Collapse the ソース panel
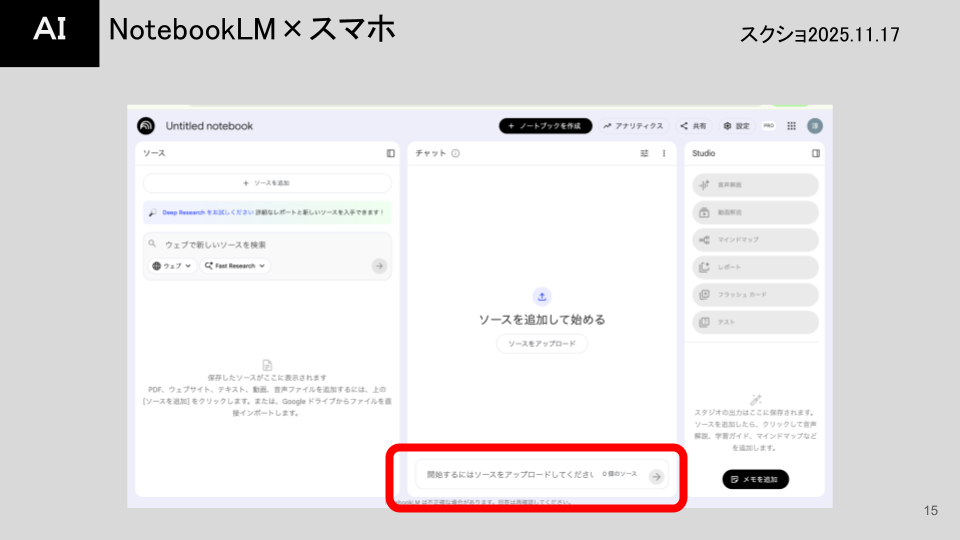 [x=391, y=154]
